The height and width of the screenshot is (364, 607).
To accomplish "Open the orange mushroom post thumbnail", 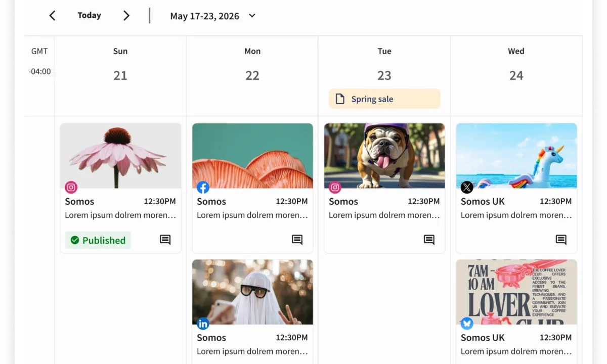I will click(252, 156).
